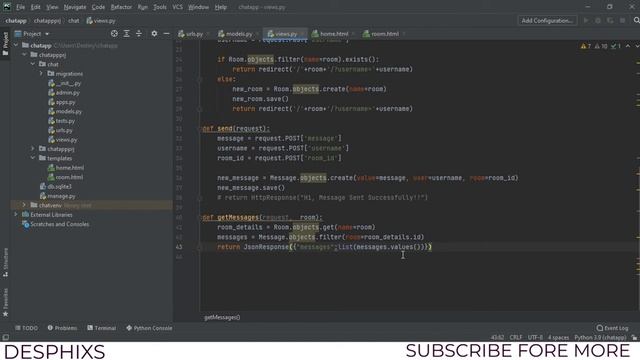Close the views.py editor tab
Screen dimensions: 640x360
pos(302,34)
